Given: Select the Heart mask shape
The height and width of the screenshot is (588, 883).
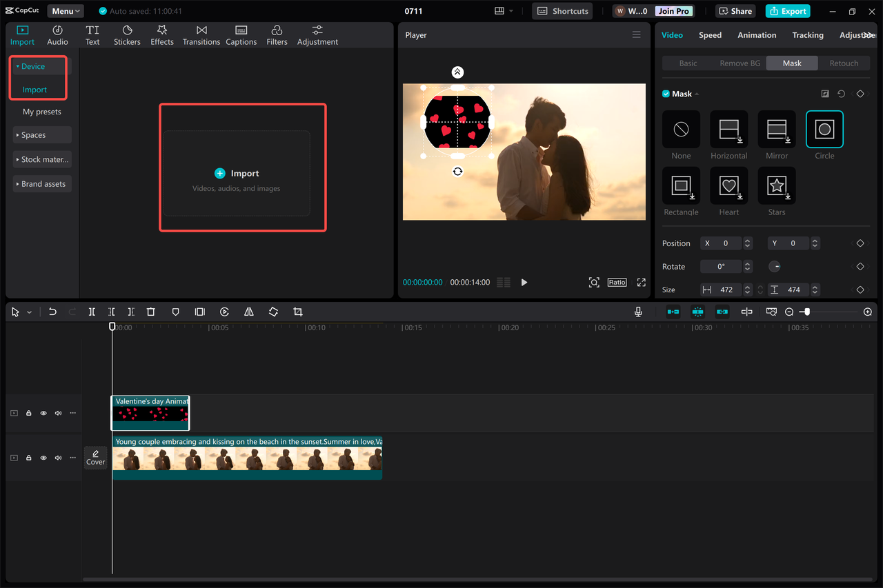Looking at the screenshot, I should coord(728,186).
